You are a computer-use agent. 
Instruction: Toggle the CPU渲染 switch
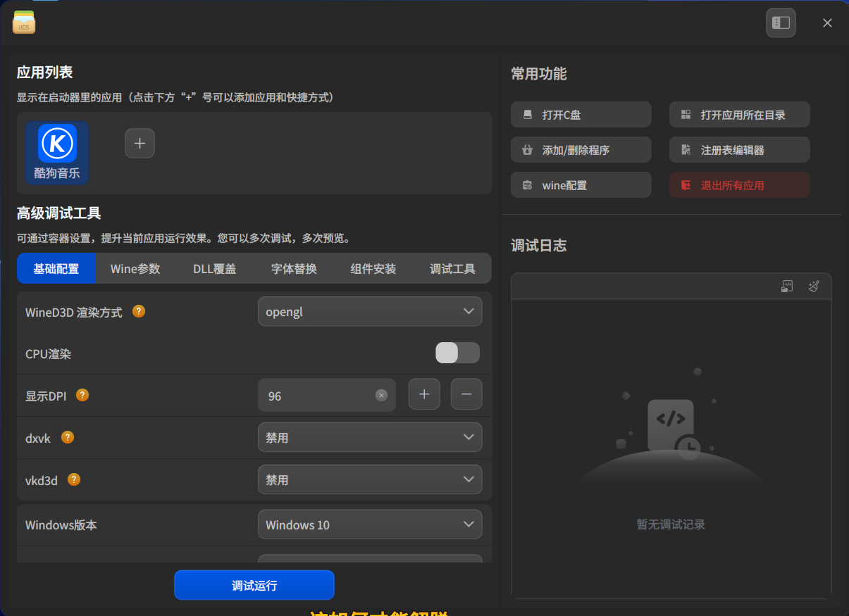458,353
